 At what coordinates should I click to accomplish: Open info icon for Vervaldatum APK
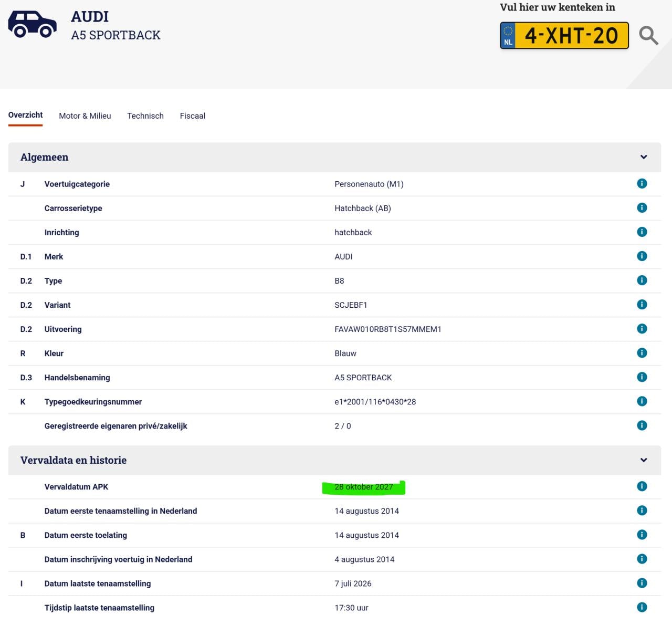(642, 486)
